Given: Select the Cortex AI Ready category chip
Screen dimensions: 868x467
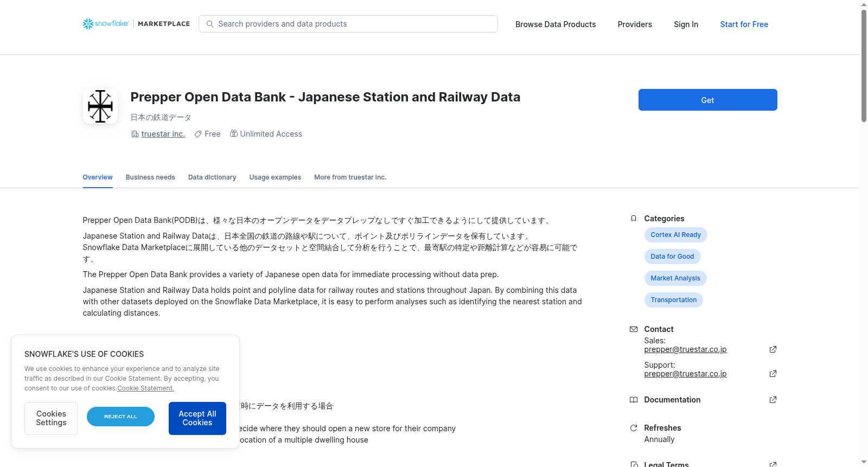Looking at the screenshot, I should coord(675,235).
